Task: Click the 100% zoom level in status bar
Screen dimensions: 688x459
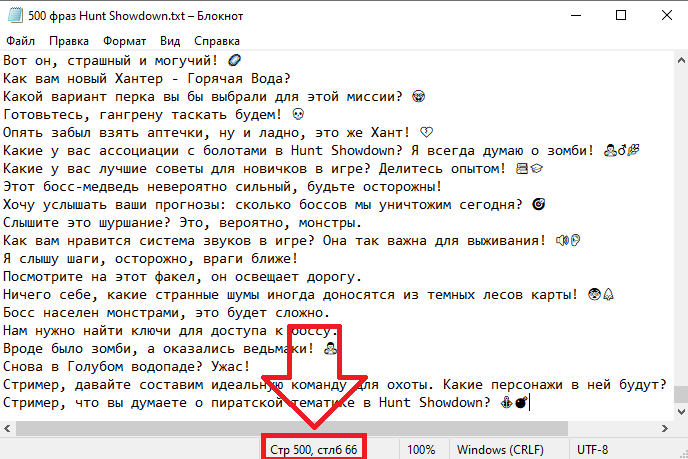Action: click(x=421, y=450)
